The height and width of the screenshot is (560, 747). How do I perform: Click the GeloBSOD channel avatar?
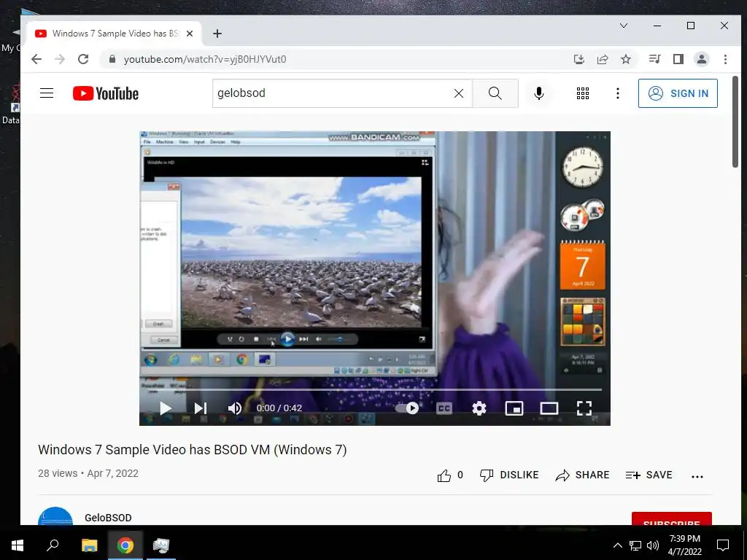(x=55, y=516)
